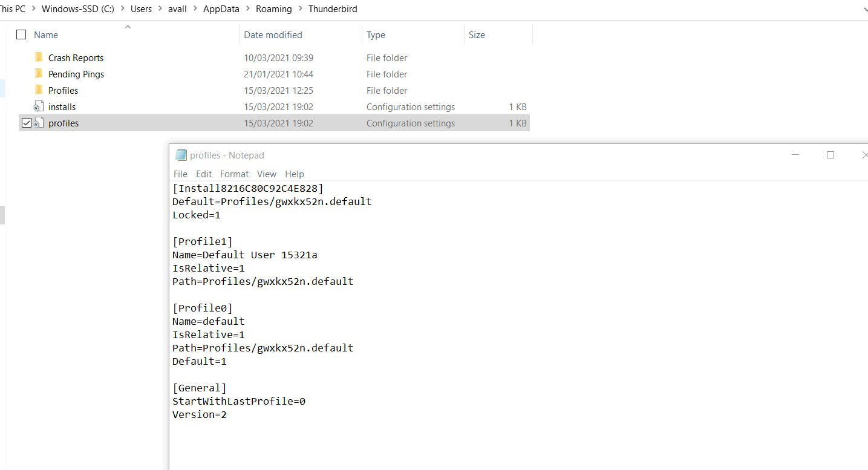Click the profiles - Notepad title bar
The width and height of the screenshot is (868, 470).
tap(227, 155)
